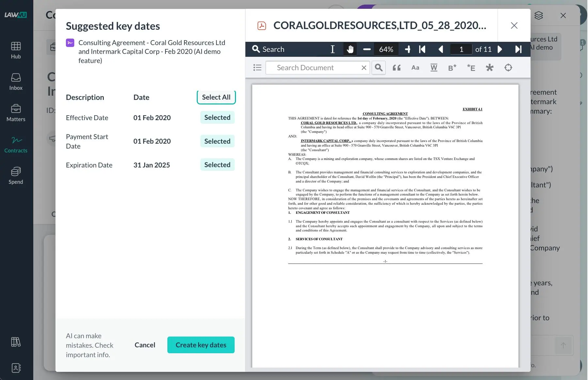
Task: Toggle the quotation marks search option
Action: tap(396, 68)
